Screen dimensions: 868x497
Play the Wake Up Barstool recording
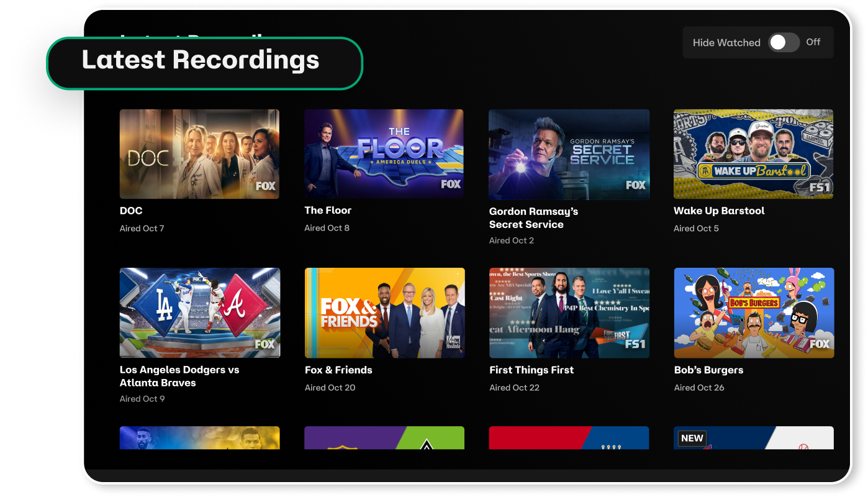tap(753, 154)
